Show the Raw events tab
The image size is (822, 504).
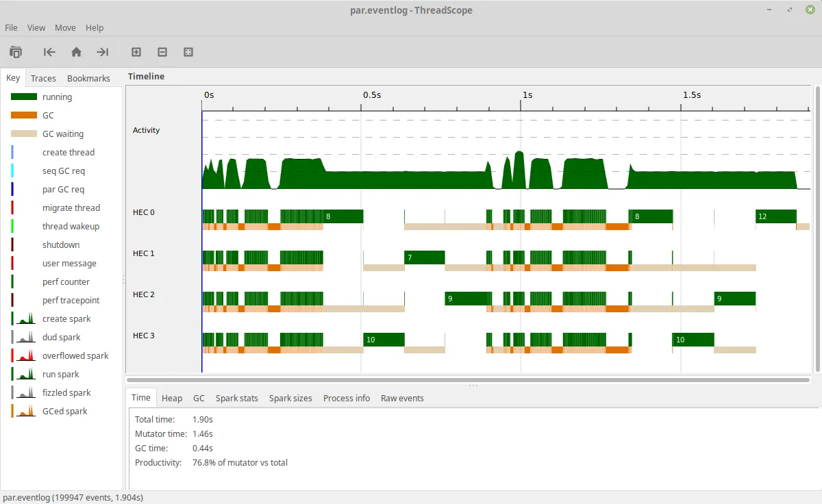pos(402,398)
